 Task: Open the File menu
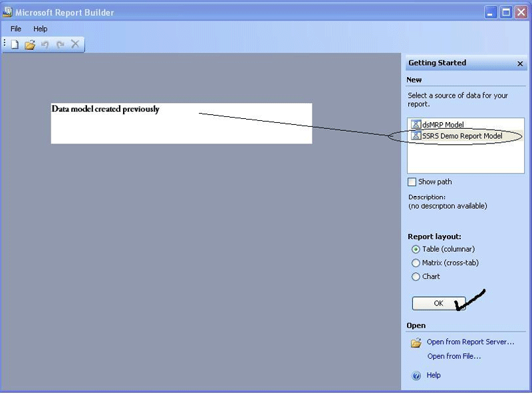(15, 29)
